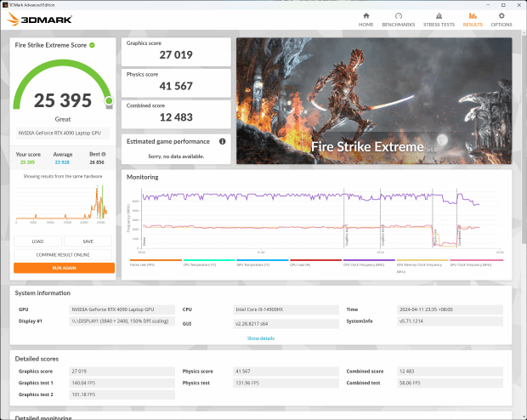Click the 3DMark window title bar icon
527x420 pixels.
(5, 5)
